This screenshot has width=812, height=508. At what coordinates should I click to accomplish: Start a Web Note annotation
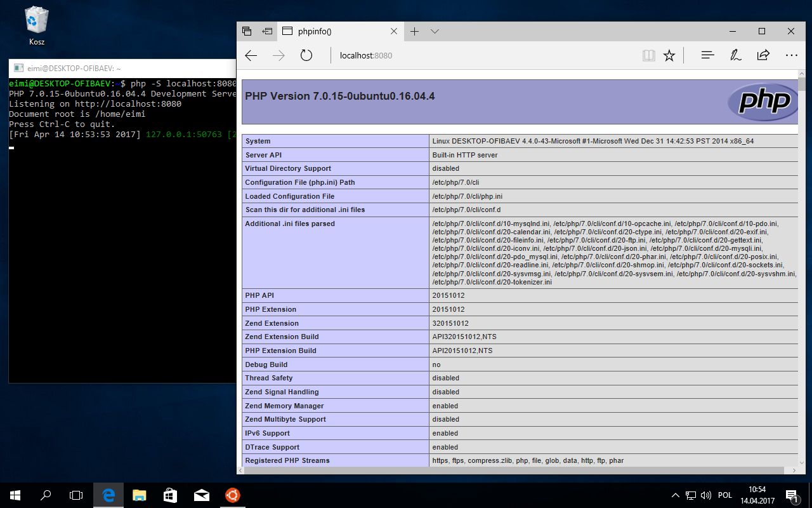click(735, 55)
